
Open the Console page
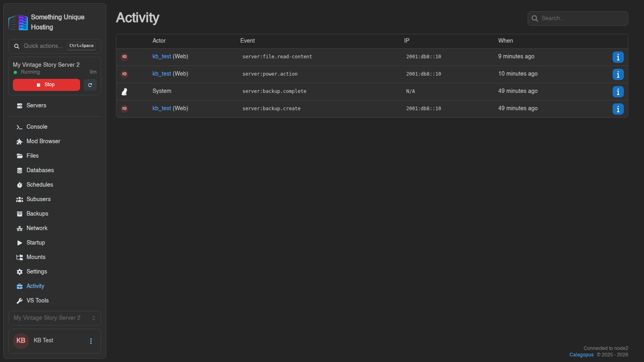pyautogui.click(x=55, y=127)
